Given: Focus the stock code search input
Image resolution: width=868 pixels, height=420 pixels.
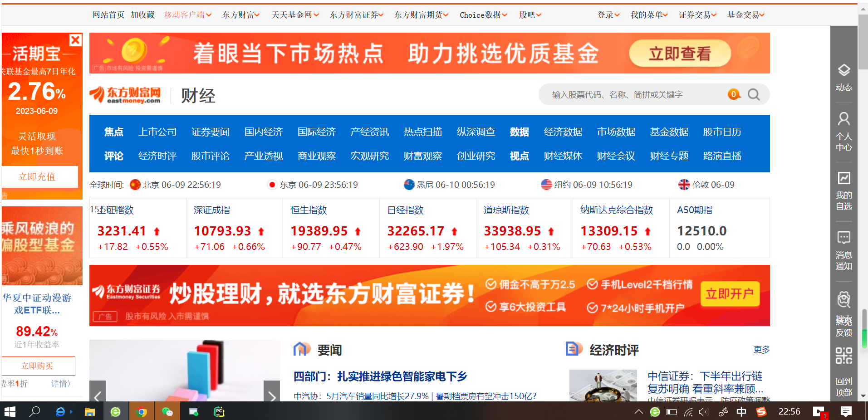Looking at the screenshot, I should tap(635, 94).
